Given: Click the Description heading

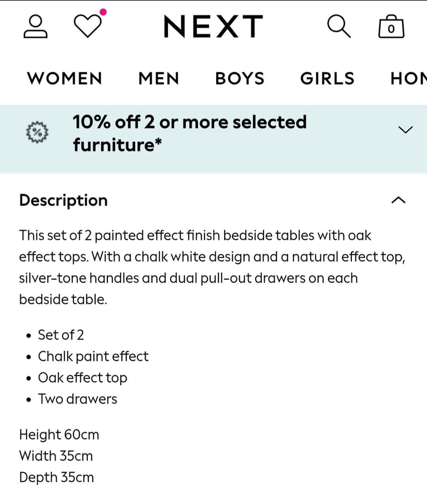Looking at the screenshot, I should 63,200.
